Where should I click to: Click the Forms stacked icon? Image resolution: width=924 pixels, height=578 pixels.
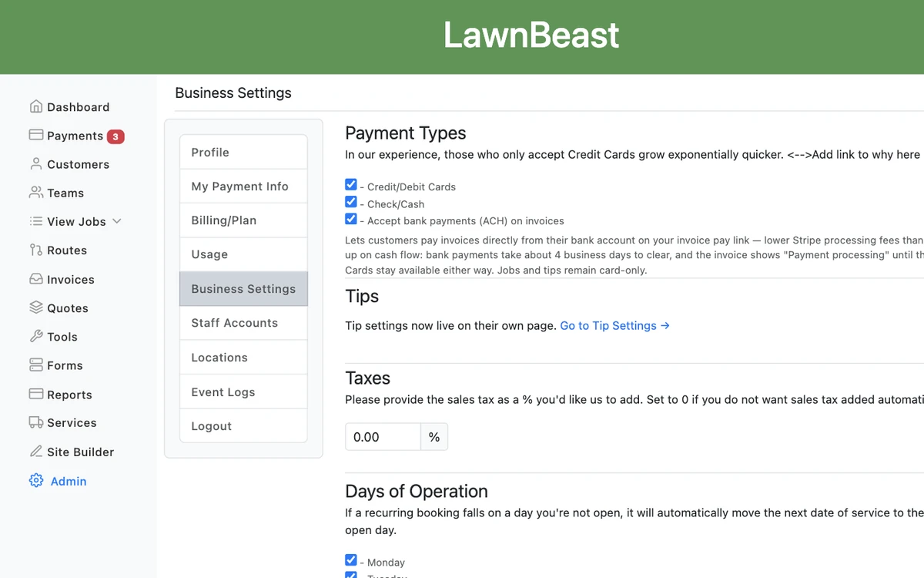[35, 365]
